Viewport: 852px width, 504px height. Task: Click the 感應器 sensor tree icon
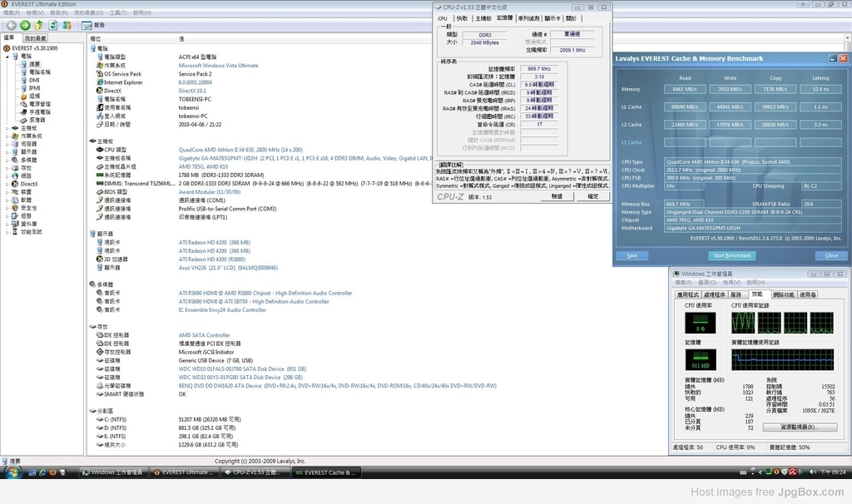[x=24, y=120]
